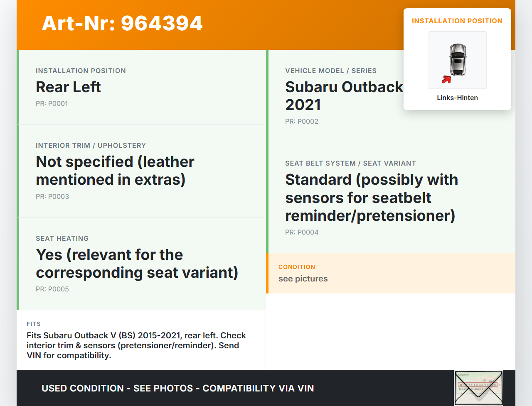Image resolution: width=532 pixels, height=406 pixels.
Task: Click the "PR: P0001" code
Action: tap(52, 104)
